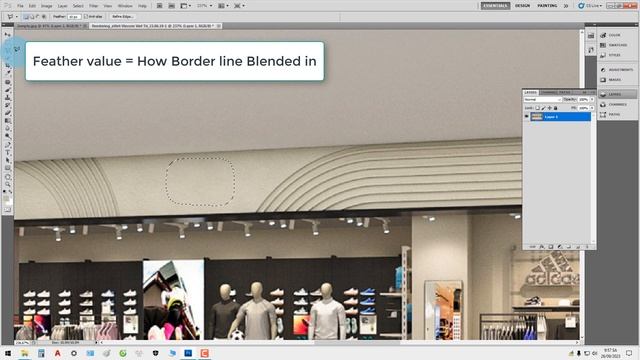
Task: Add a layer style with the fx icon
Action: 542,247
